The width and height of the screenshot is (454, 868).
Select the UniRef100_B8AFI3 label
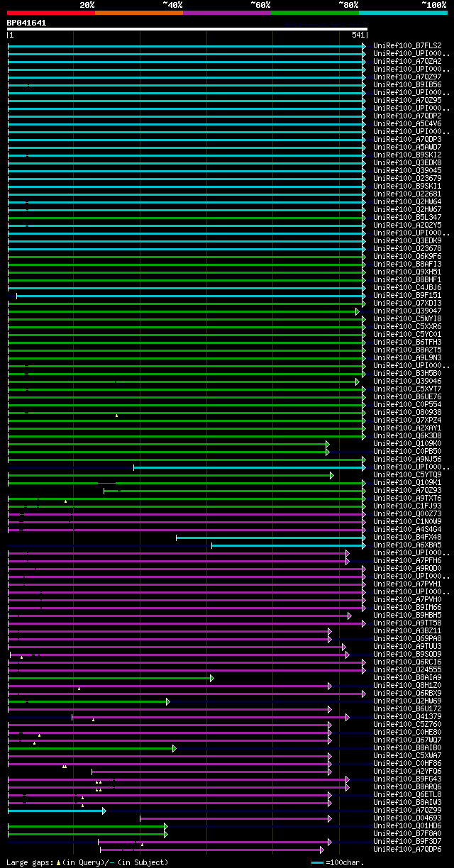coord(407,265)
